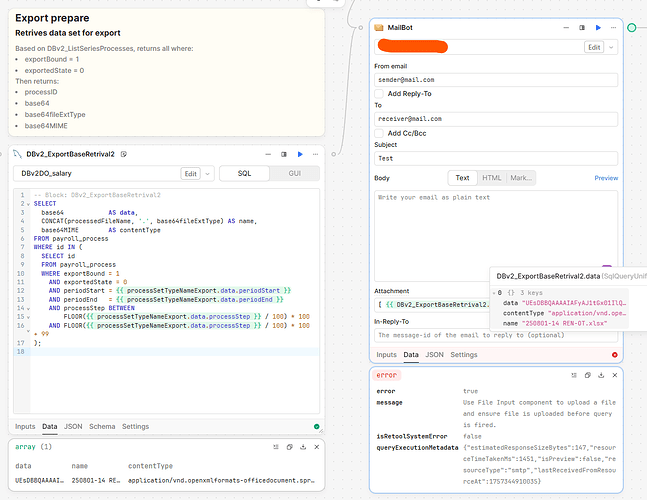Image resolution: width=647 pixels, height=500 pixels.
Task: Open the DBv2DO_salary resource dropdown
Action: tap(207, 173)
